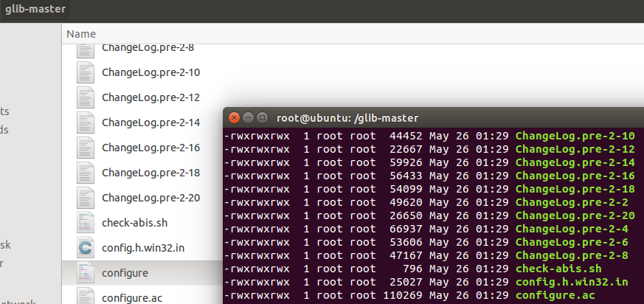Click file size 44452 in terminal

click(406, 136)
